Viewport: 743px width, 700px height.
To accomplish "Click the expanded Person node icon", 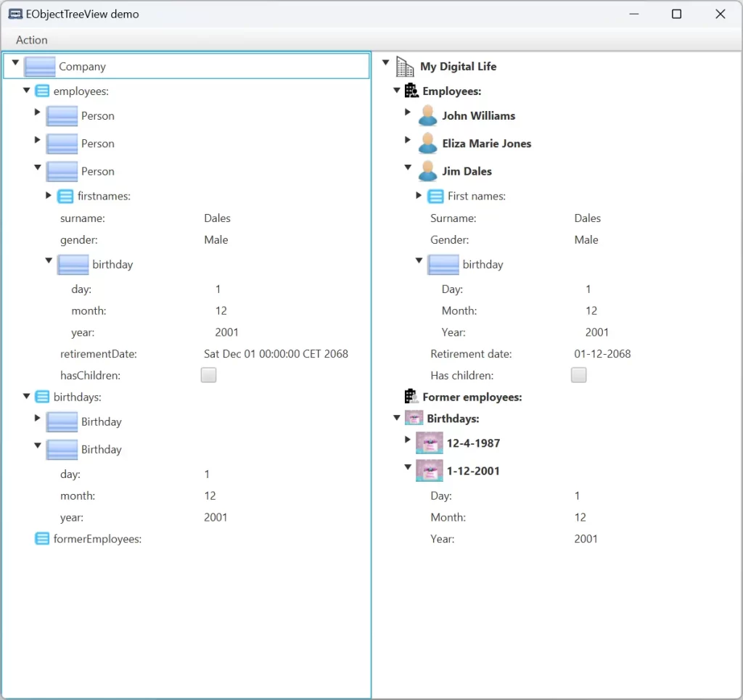I will (x=62, y=171).
